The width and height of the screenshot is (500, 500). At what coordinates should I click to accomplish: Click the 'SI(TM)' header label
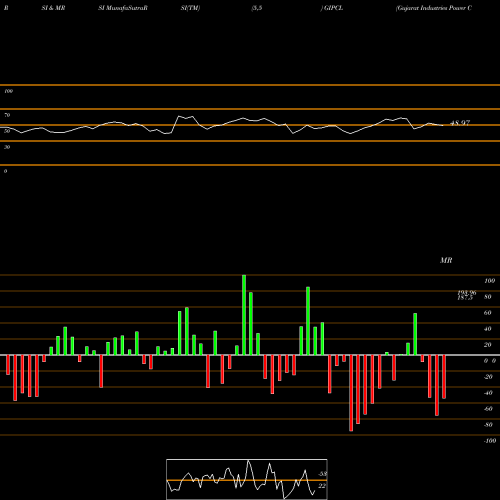[x=190, y=8]
